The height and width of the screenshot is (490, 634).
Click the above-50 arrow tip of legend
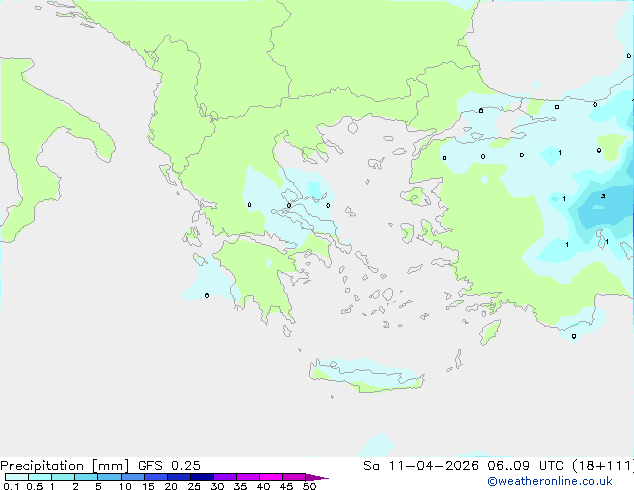click(x=317, y=477)
